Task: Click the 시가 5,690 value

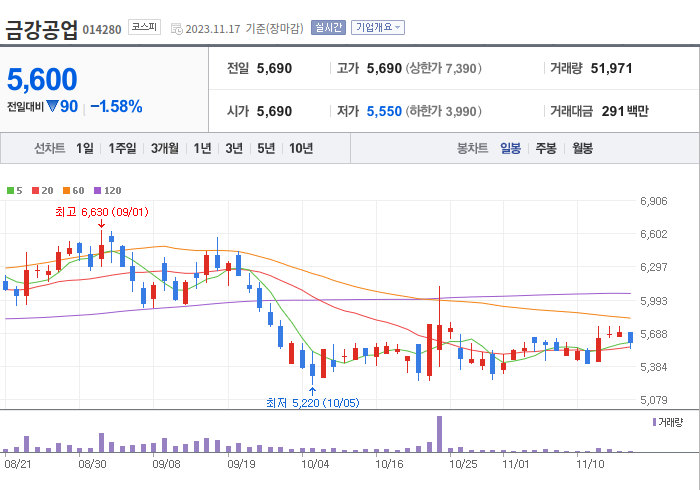Action: 274,111
